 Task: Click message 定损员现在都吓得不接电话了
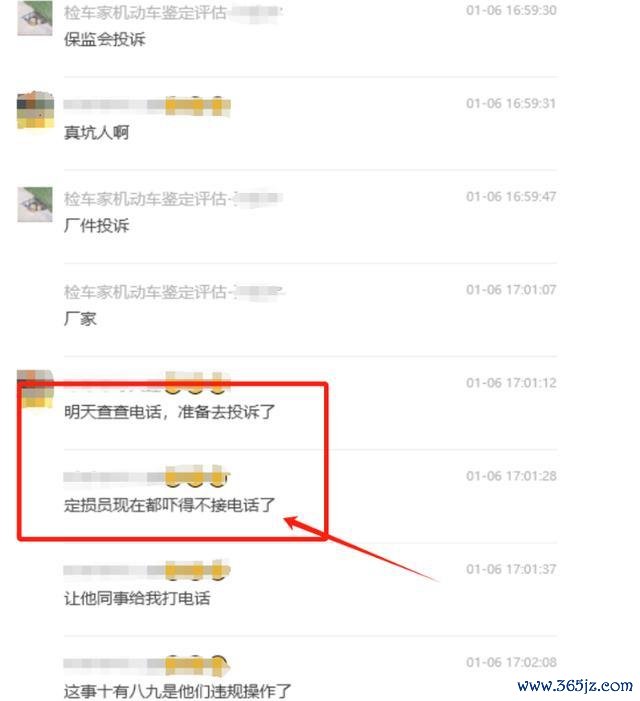pyautogui.click(x=169, y=505)
